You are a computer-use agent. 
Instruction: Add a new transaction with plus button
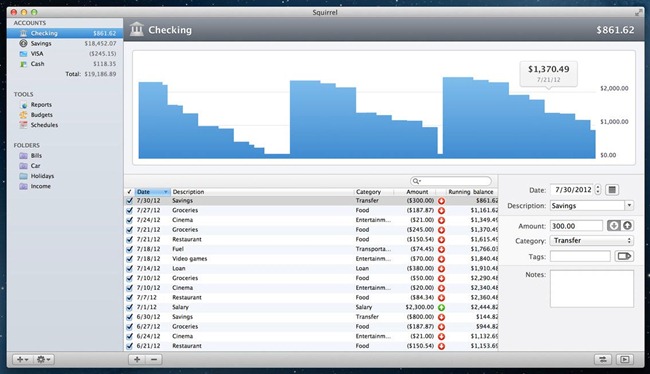[137, 359]
